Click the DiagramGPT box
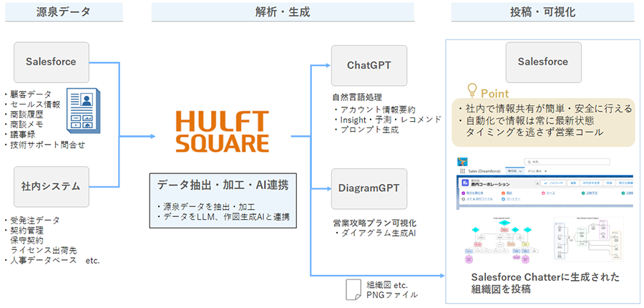Image resolution: width=644 pixels, height=308 pixels. pos(369,188)
